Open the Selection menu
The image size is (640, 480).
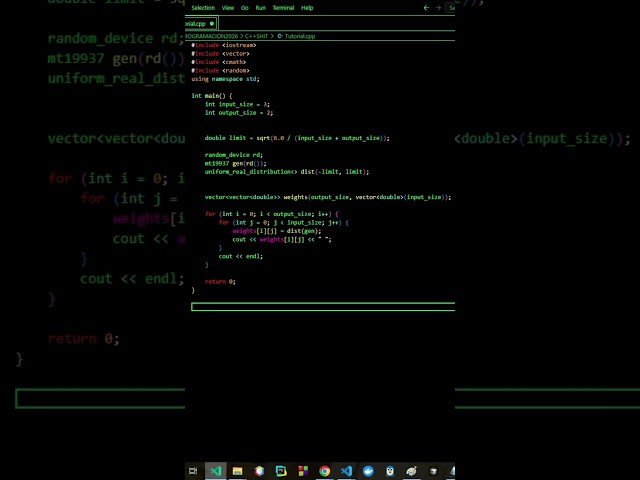pos(203,8)
